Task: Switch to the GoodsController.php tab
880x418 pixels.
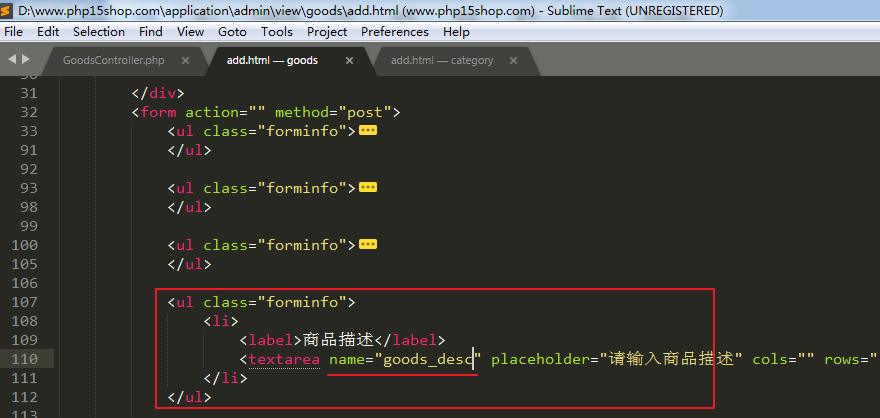Action: click(113, 60)
